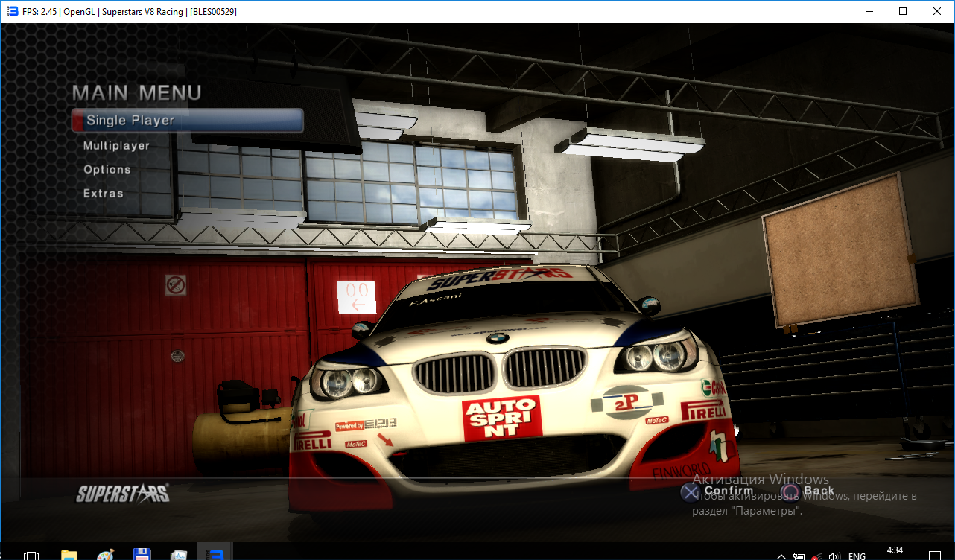Open the Multiplayer menu entry
This screenshot has height=560, width=955.
pos(116,146)
